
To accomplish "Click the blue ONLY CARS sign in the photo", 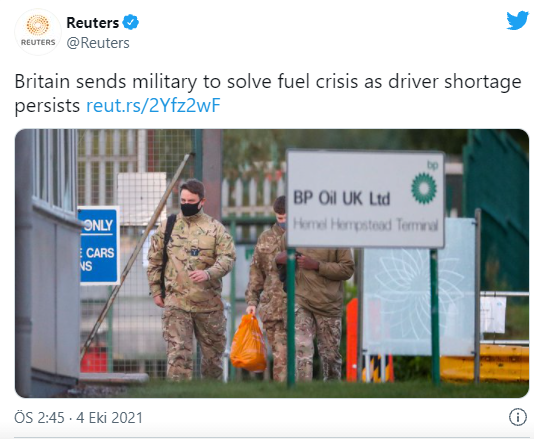I will (x=98, y=245).
